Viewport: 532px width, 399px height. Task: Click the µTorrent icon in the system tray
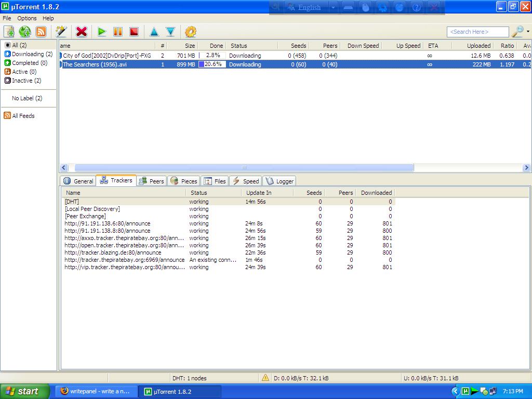pyautogui.click(x=465, y=391)
